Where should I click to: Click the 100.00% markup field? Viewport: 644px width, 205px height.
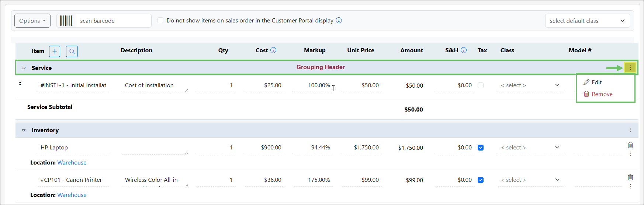313,85
